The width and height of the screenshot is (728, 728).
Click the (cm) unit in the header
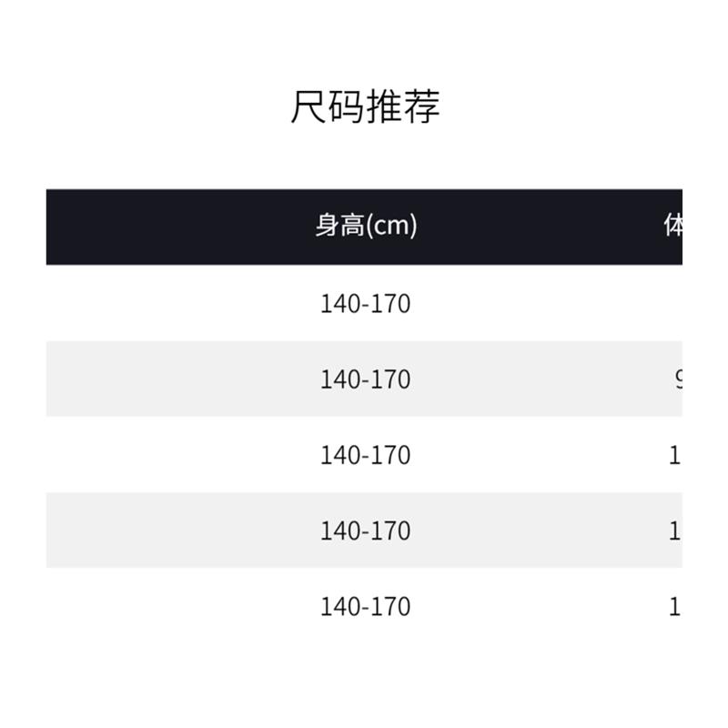[391, 226]
